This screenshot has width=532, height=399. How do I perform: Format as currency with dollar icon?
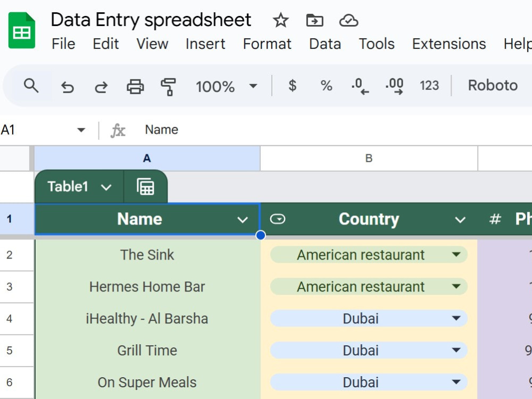point(292,86)
